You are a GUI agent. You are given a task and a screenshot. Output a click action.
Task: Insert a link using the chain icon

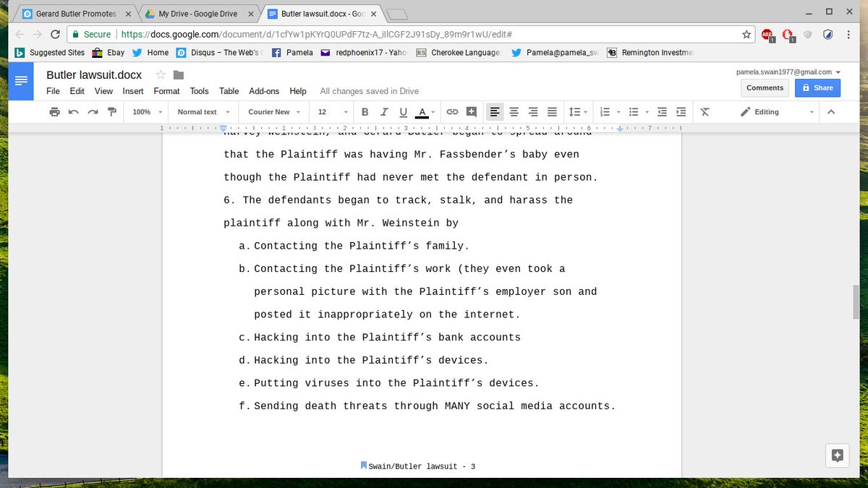tap(452, 112)
